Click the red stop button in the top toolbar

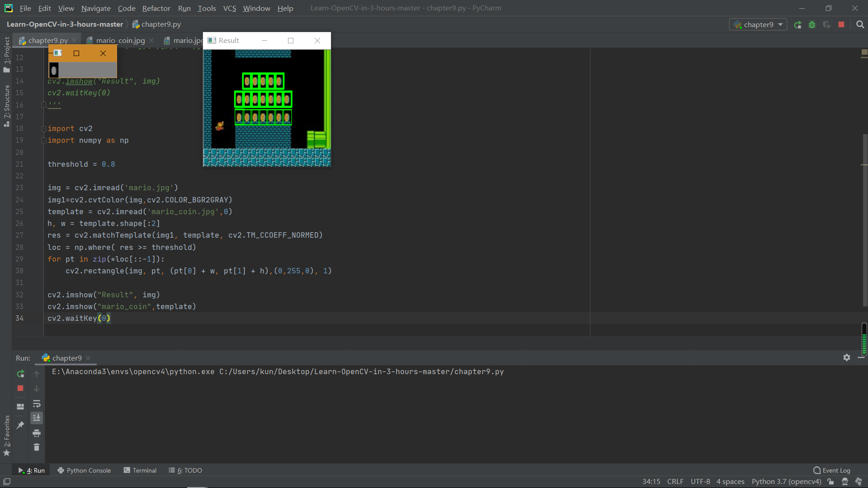coord(841,25)
